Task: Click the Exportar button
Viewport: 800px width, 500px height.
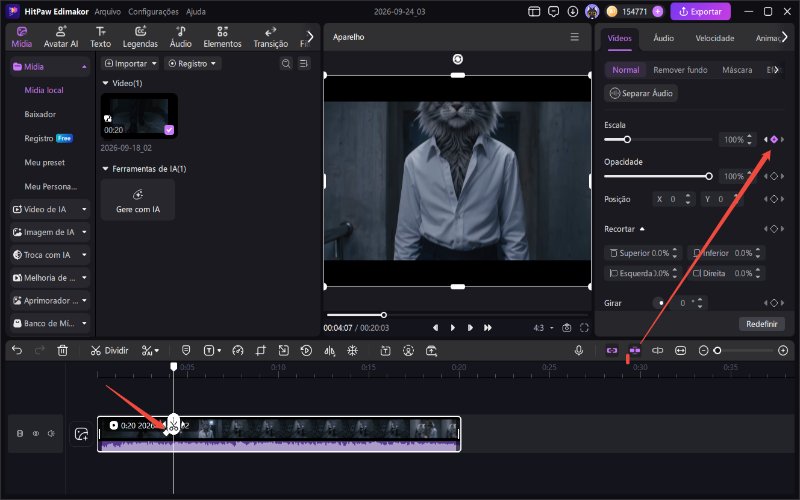Action: point(700,11)
